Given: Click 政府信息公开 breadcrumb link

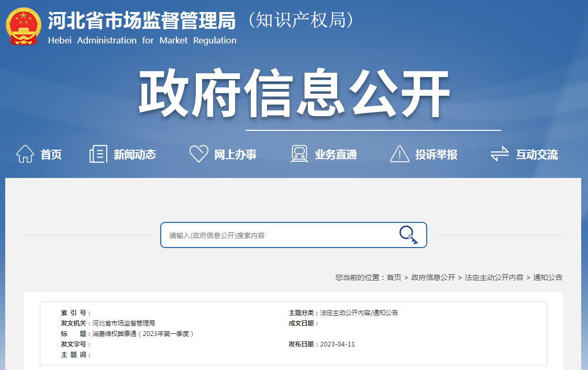Looking at the screenshot, I should pyautogui.click(x=433, y=277).
